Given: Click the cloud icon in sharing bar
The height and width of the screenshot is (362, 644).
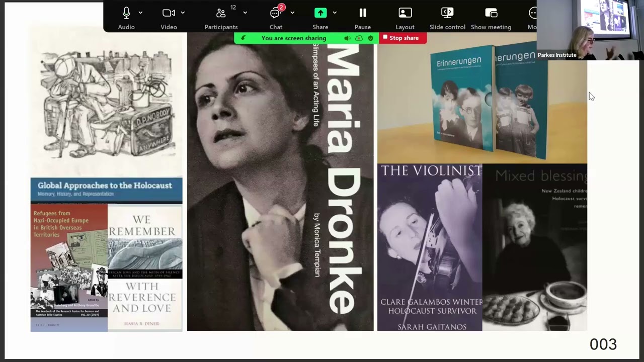Looking at the screenshot, I should click(x=359, y=38).
